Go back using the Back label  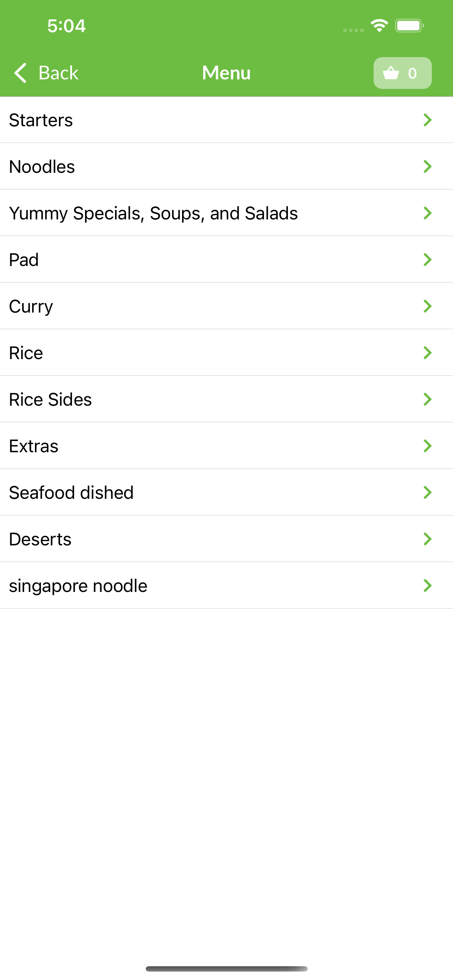[x=58, y=73]
